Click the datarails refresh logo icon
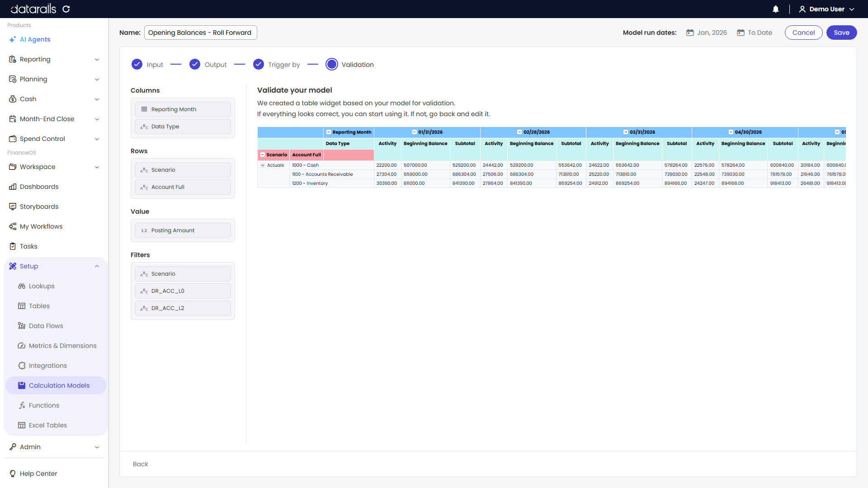868x488 pixels. (66, 9)
